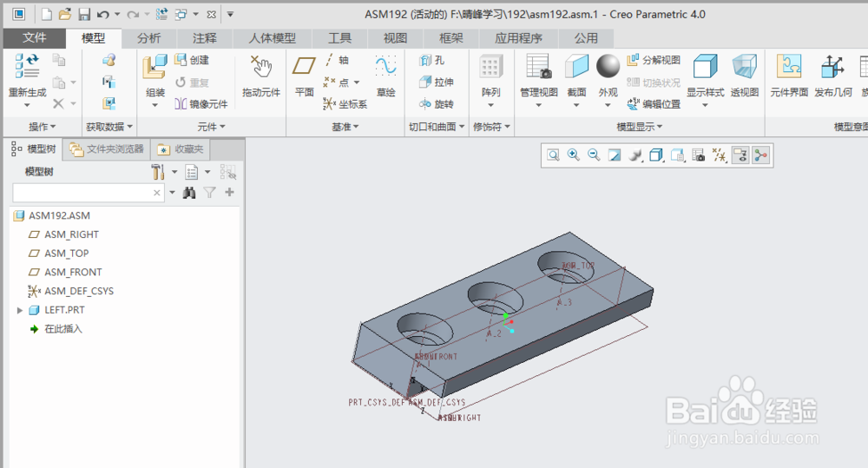This screenshot has width=868, height=468.
Task: Expand the LEFT.PRT tree node
Action: 20,310
